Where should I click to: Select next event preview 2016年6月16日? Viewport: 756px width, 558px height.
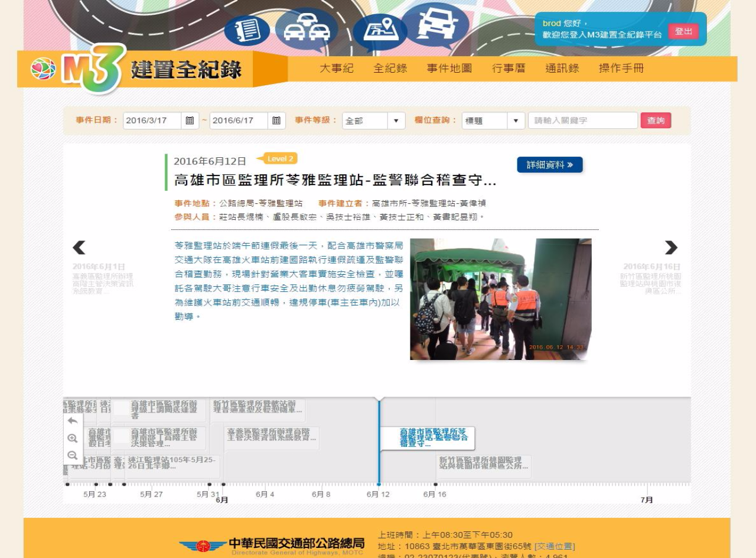[x=651, y=279]
